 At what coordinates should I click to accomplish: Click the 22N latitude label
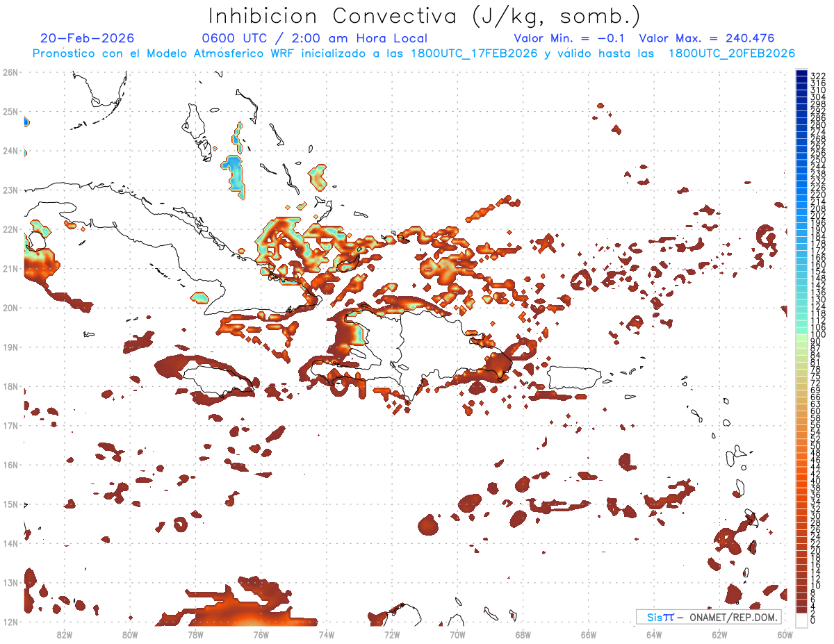[10, 229]
